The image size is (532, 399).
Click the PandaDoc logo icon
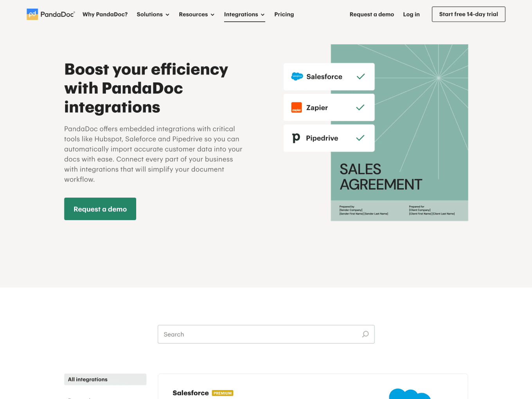[x=32, y=14]
